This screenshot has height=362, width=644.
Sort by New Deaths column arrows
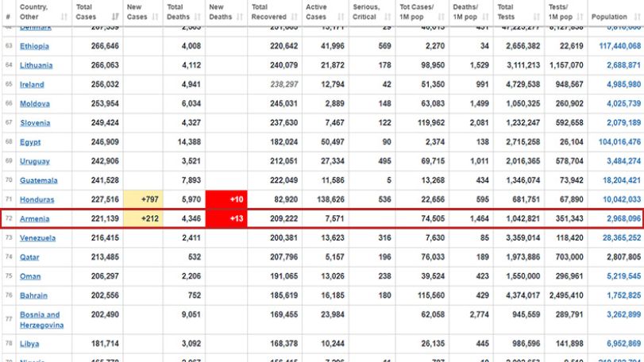[240, 17]
